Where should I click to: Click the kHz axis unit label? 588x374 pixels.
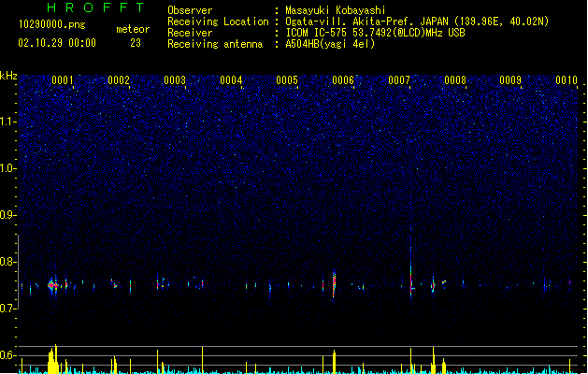point(8,76)
